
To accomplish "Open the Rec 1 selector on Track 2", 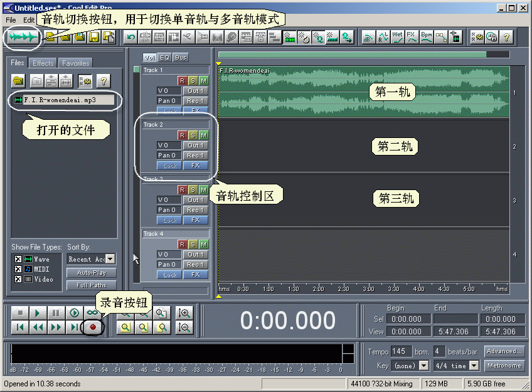I will click(x=196, y=156).
